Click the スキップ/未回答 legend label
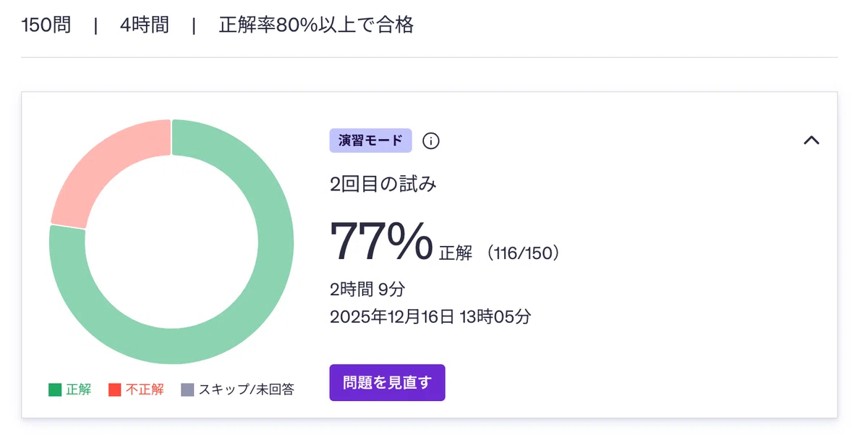Viewport: 868px width, 435px height. coord(246,390)
